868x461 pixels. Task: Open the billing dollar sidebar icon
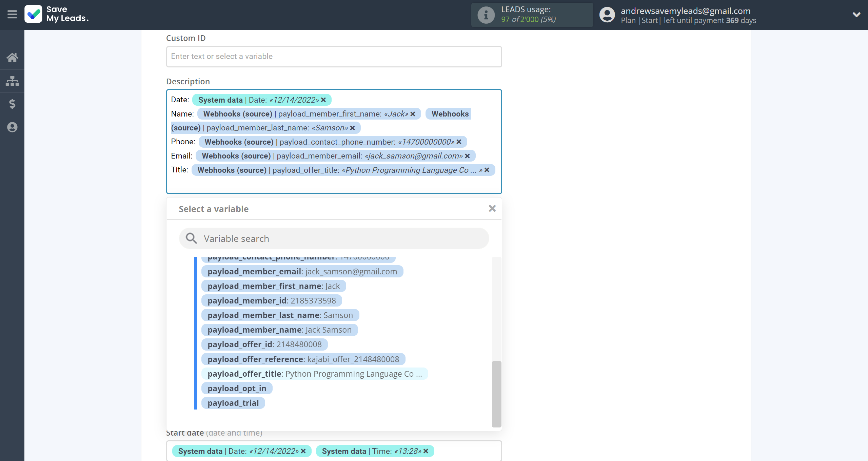(12, 104)
